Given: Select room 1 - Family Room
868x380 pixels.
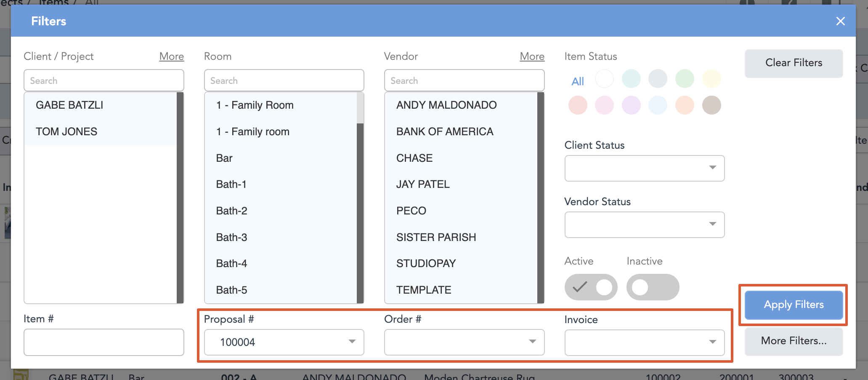Looking at the screenshot, I should pos(281,105).
